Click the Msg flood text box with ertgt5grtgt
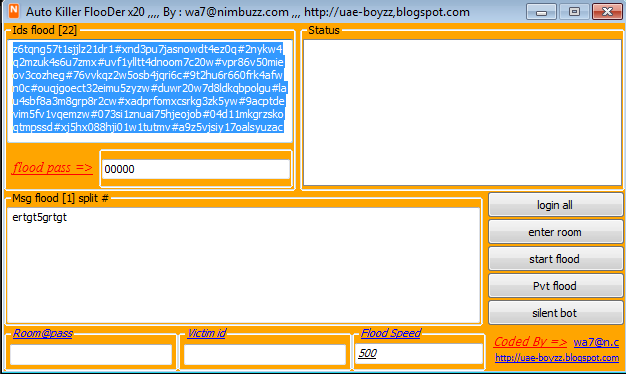 pos(244,265)
